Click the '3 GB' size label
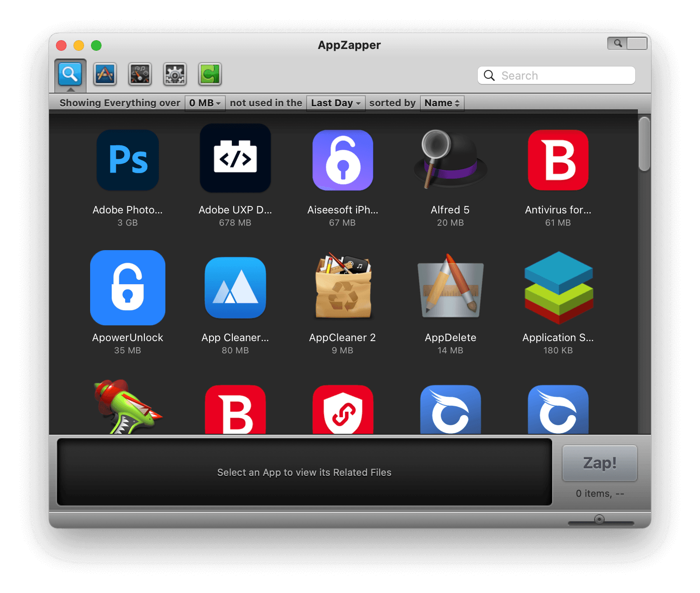Viewport: 700px width, 593px height. coord(128,223)
